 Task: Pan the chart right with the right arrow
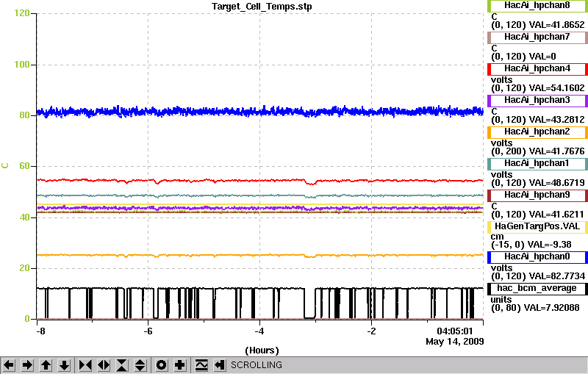tap(27, 364)
